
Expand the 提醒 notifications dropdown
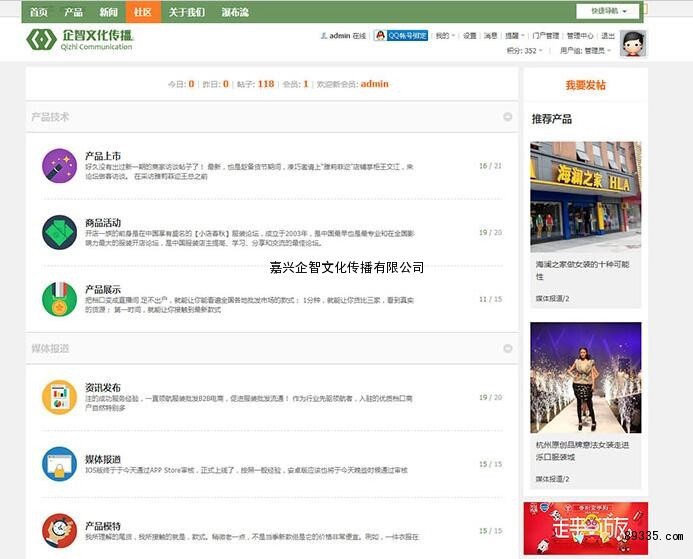pos(514,35)
